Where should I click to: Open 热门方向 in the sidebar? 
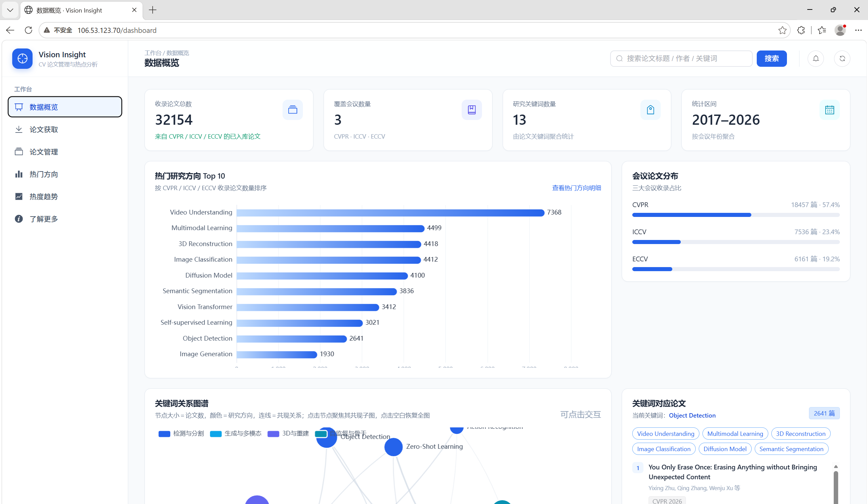tap(65, 174)
